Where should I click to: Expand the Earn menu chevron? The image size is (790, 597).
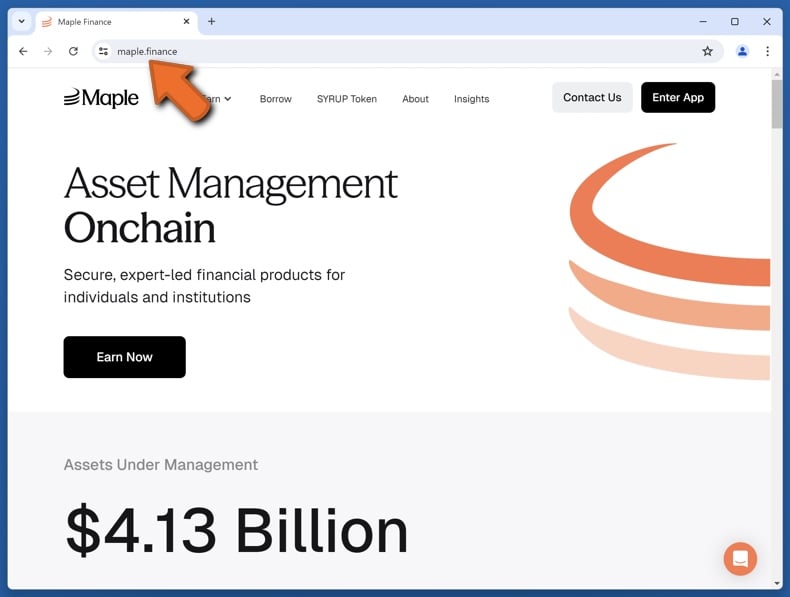pos(228,99)
